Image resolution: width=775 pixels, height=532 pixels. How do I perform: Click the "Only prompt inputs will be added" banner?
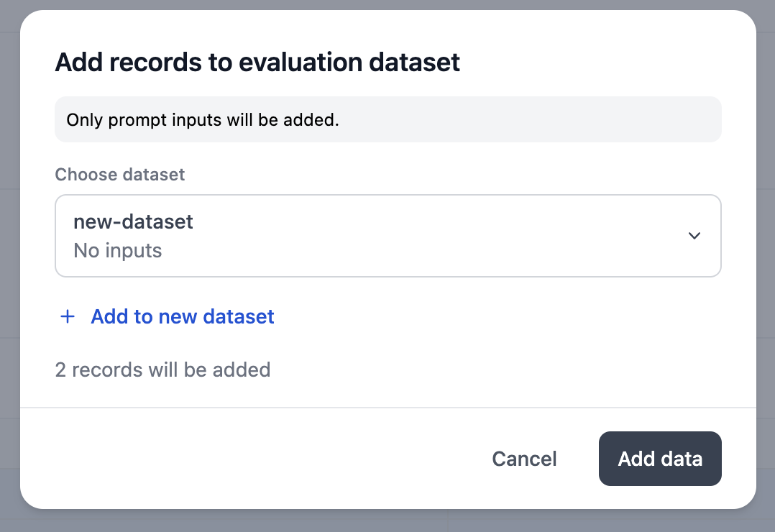pyautogui.click(x=387, y=119)
